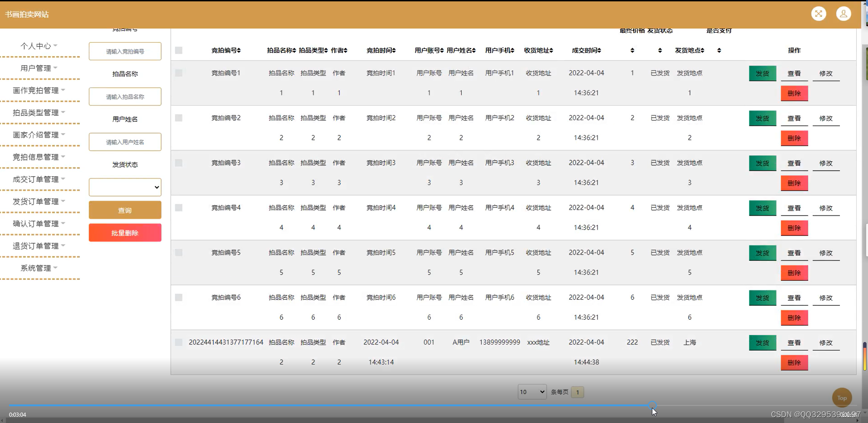Expand the 竞拍信息管理 sidebar menu
Viewport: 868px width, 423px height.
click(x=39, y=157)
